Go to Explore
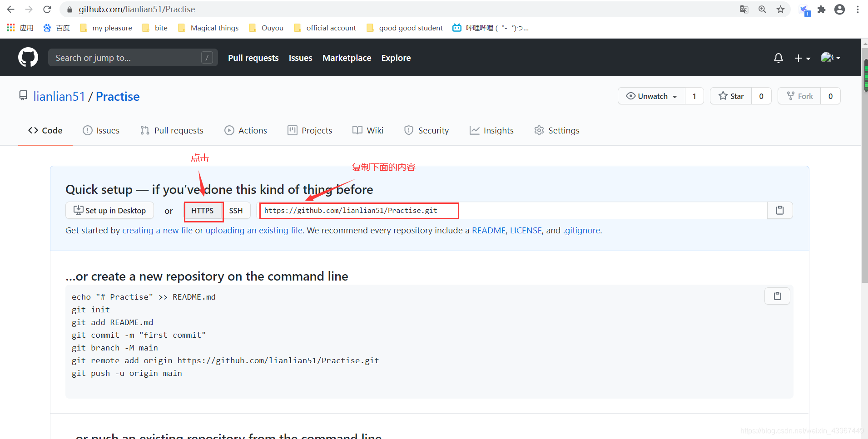 coord(396,58)
